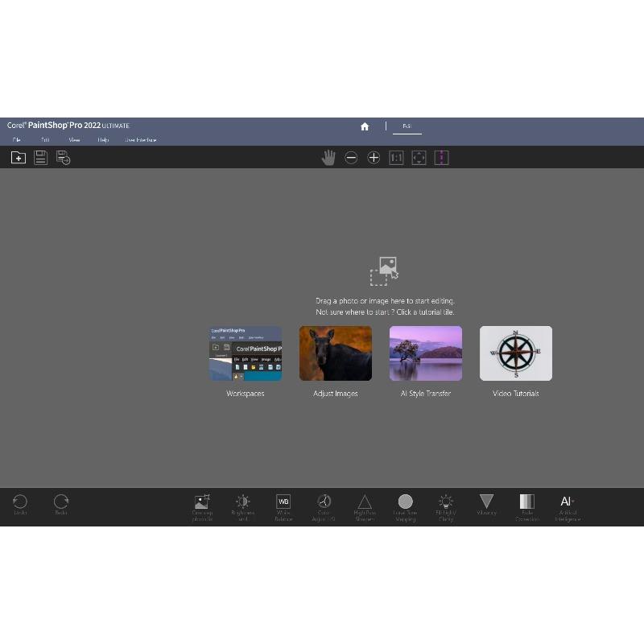644x644 pixels.
Task: Toggle the split before-after view icon
Action: pyautogui.click(x=441, y=158)
